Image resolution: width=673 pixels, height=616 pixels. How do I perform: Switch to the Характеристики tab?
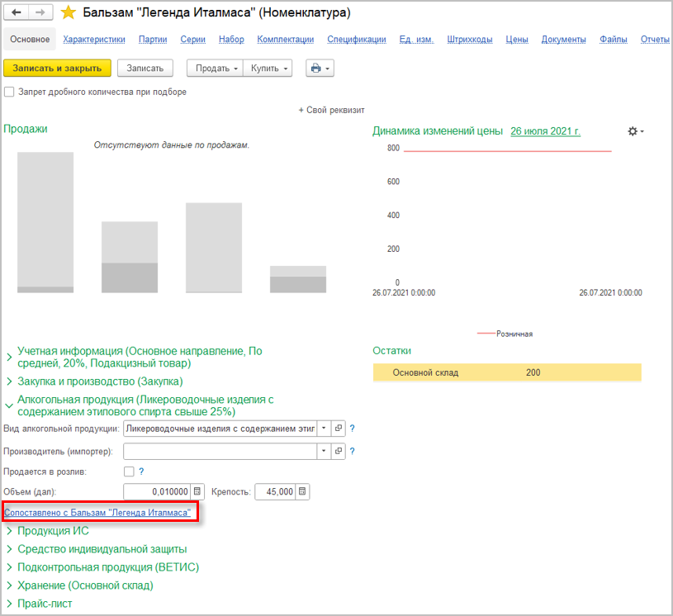[x=94, y=39]
